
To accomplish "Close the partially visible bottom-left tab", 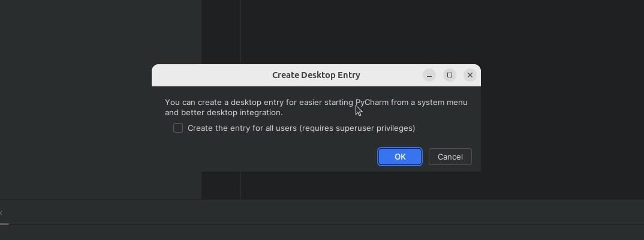I will [1, 212].
